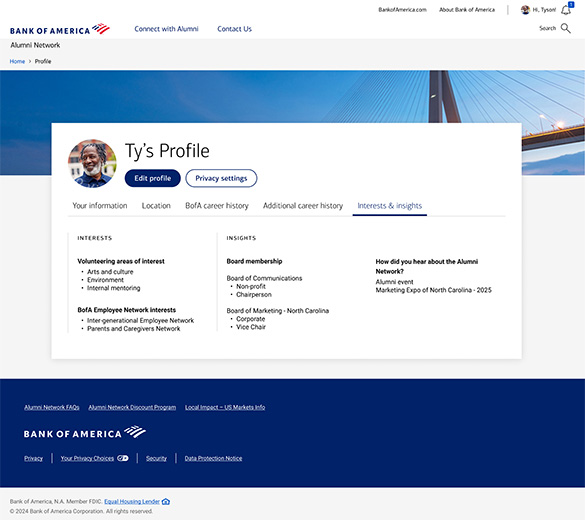Open the Data Protection Notice link
Image resolution: width=585 pixels, height=520 pixels.
[x=213, y=458]
